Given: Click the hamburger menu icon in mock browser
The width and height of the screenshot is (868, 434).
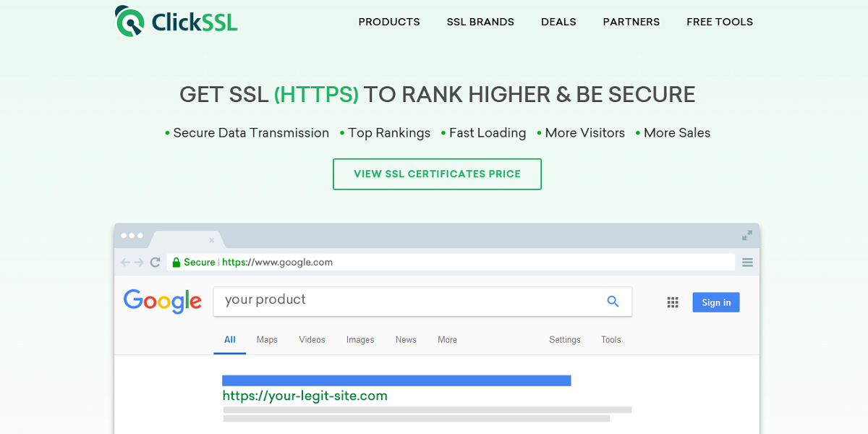Looking at the screenshot, I should click(x=747, y=263).
